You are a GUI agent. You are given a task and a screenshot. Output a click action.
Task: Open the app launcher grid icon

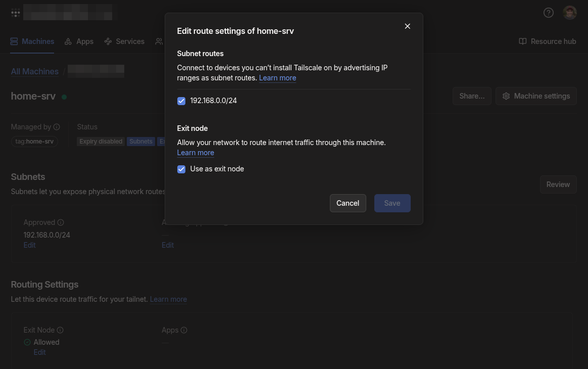[15, 13]
